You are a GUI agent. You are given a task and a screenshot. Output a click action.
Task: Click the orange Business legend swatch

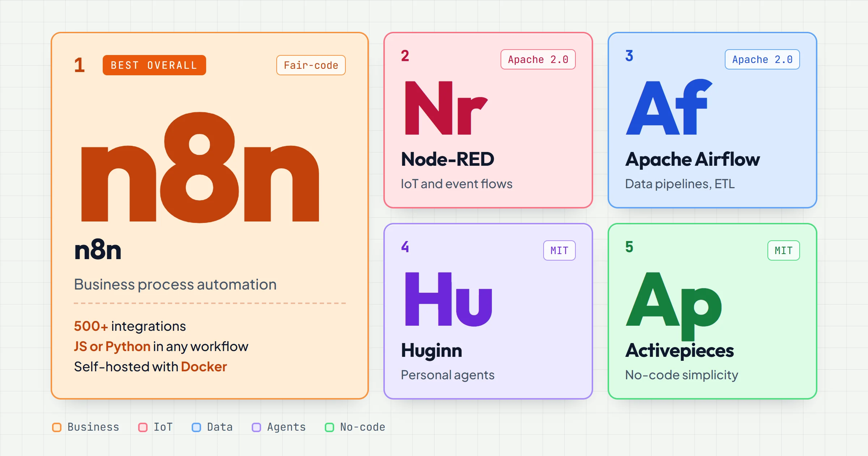[57, 427]
